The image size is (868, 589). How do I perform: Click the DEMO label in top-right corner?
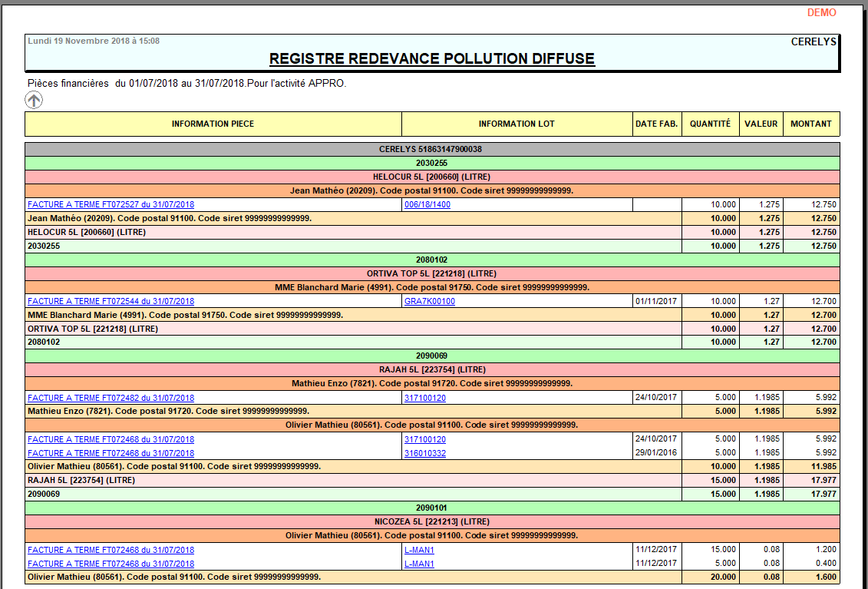pyautogui.click(x=821, y=12)
